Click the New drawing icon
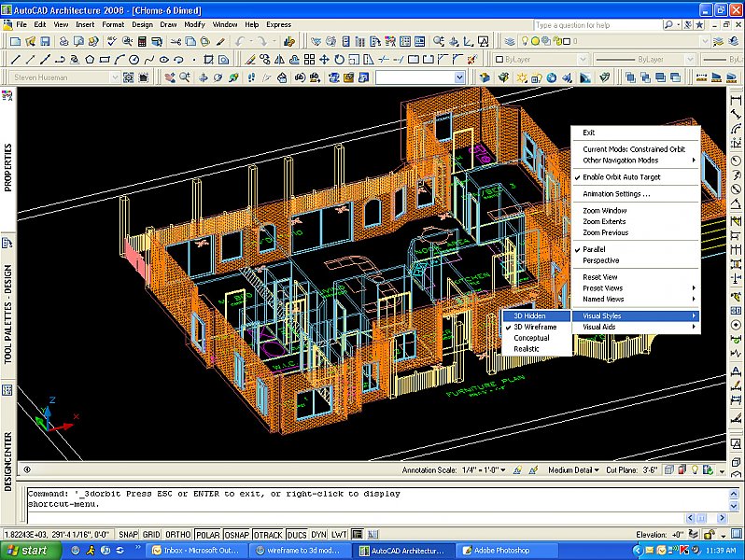This screenshot has height=560, width=745. point(15,42)
